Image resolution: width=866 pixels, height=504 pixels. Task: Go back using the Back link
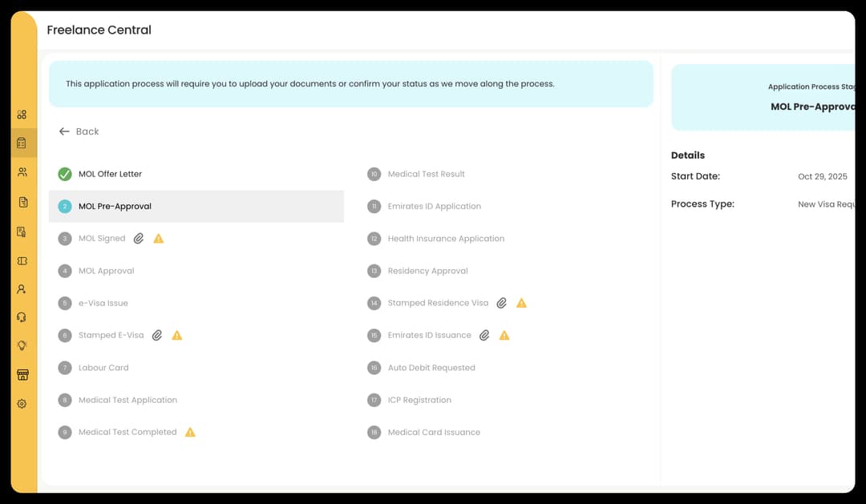(79, 131)
